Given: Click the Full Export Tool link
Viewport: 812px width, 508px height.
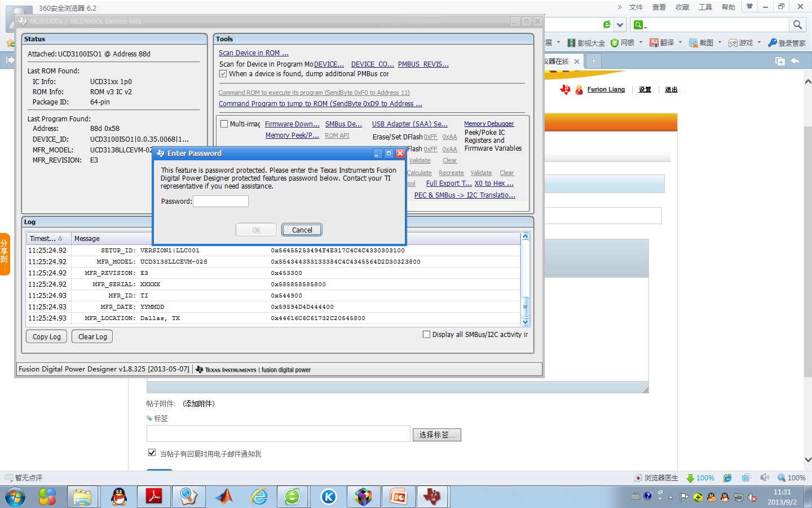Looking at the screenshot, I should (449, 183).
